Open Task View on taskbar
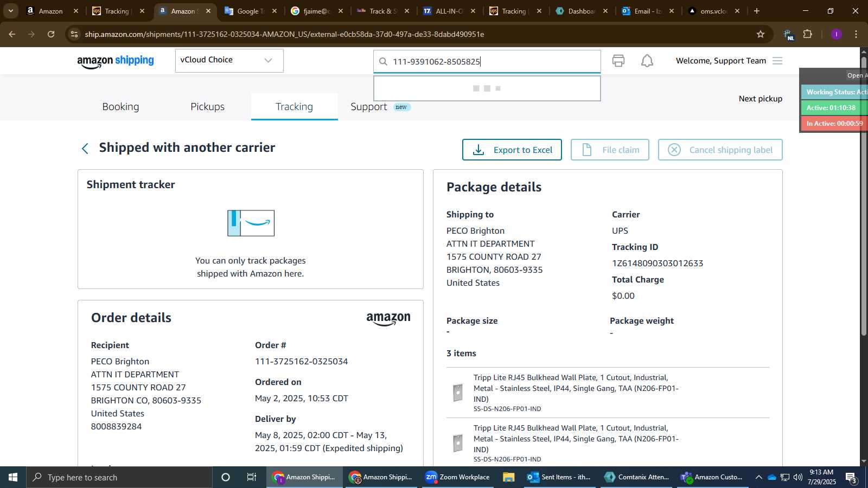Image resolution: width=868 pixels, height=488 pixels. pyautogui.click(x=251, y=477)
